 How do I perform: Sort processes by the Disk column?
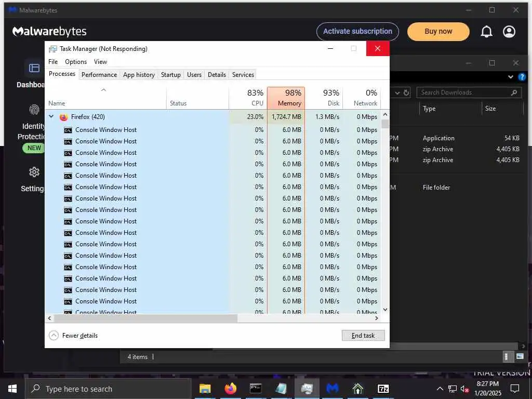tap(324, 98)
